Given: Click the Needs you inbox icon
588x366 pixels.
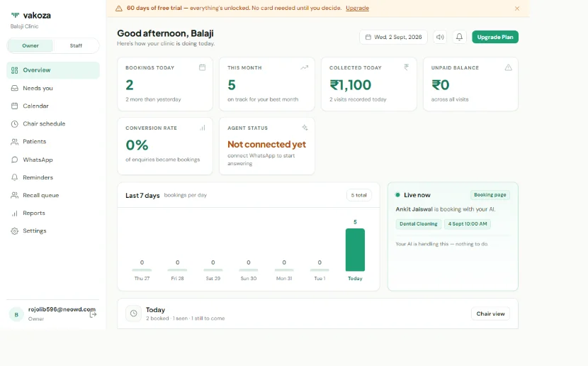Looking at the screenshot, I should coord(15,88).
